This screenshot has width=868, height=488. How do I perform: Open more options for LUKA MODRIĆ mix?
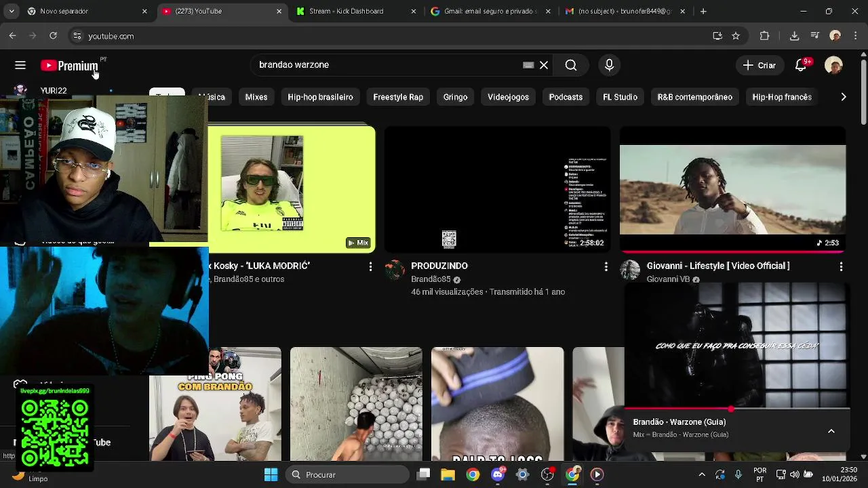[370, 267]
